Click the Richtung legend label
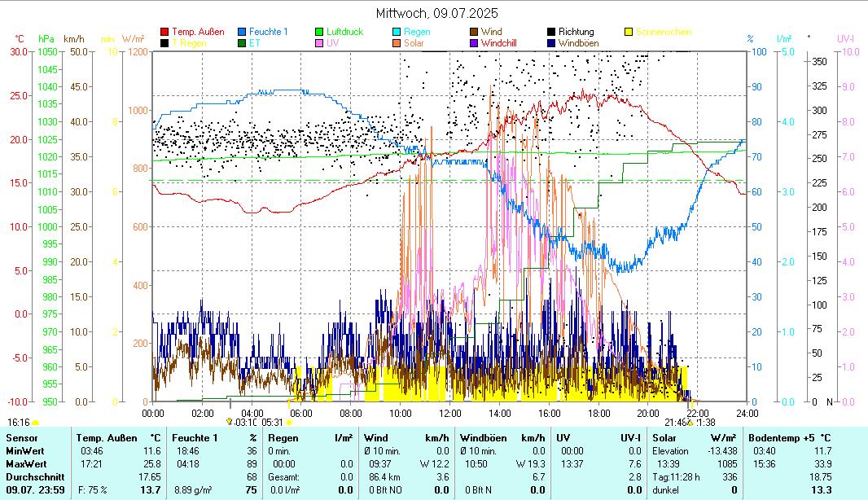The image size is (868, 500). click(x=576, y=32)
